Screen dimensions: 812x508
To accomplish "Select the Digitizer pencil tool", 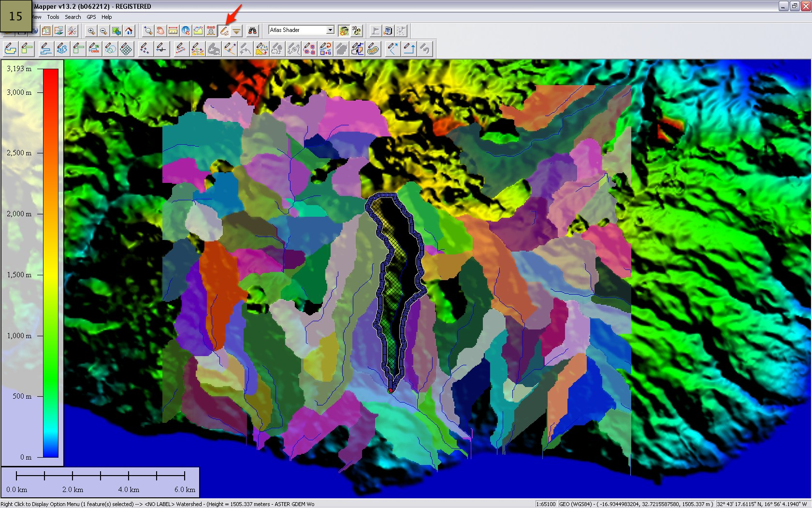I will pyautogui.click(x=224, y=31).
